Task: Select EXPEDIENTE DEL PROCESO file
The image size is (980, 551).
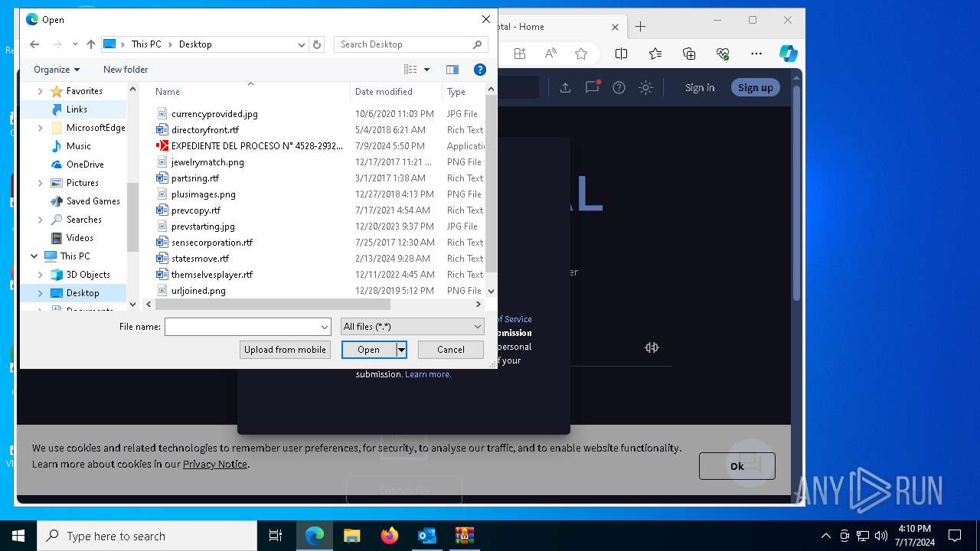Action: pos(250,146)
